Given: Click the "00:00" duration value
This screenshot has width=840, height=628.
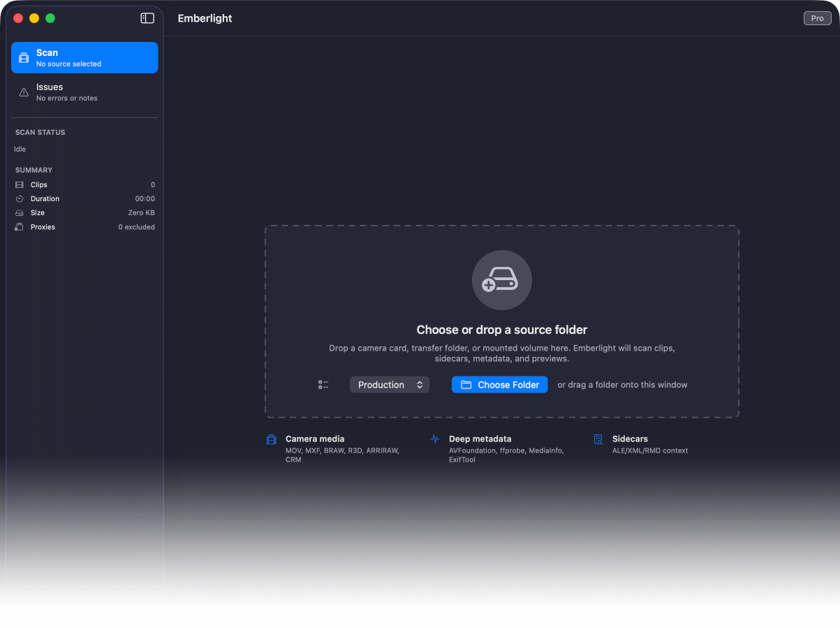Looking at the screenshot, I should (x=145, y=199).
